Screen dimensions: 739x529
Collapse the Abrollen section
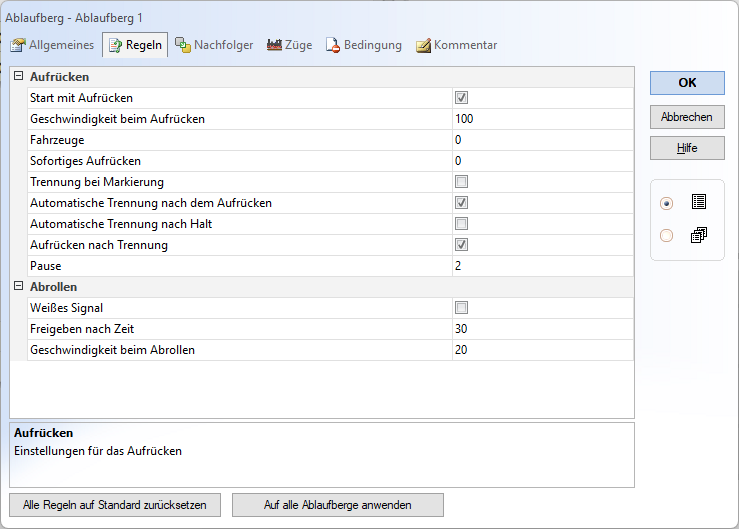coord(19,287)
